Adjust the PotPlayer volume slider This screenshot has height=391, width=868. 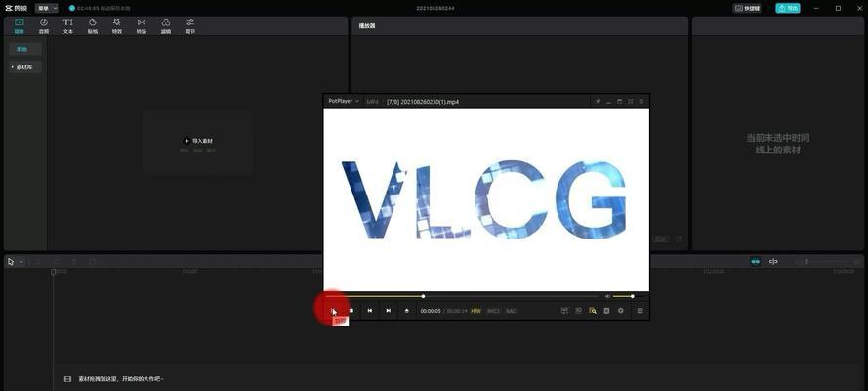click(x=629, y=296)
